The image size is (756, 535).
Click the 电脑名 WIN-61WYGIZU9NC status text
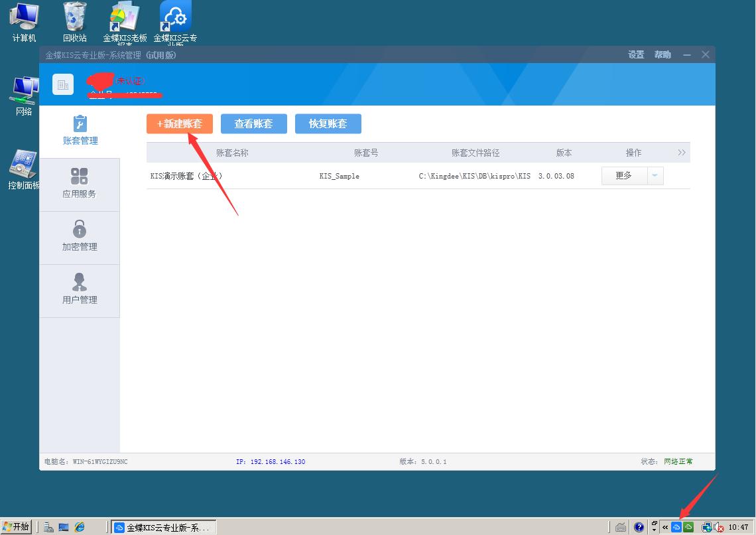86,462
